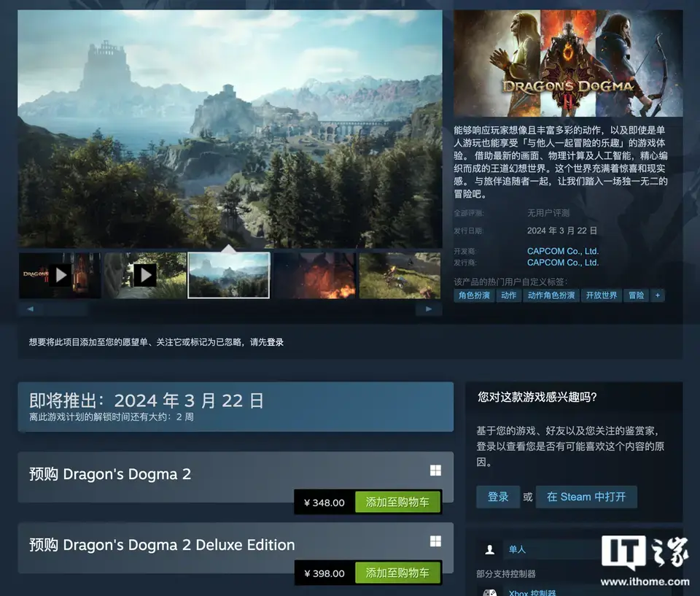Click 登录 link in the wishlist notice

pyautogui.click(x=275, y=342)
